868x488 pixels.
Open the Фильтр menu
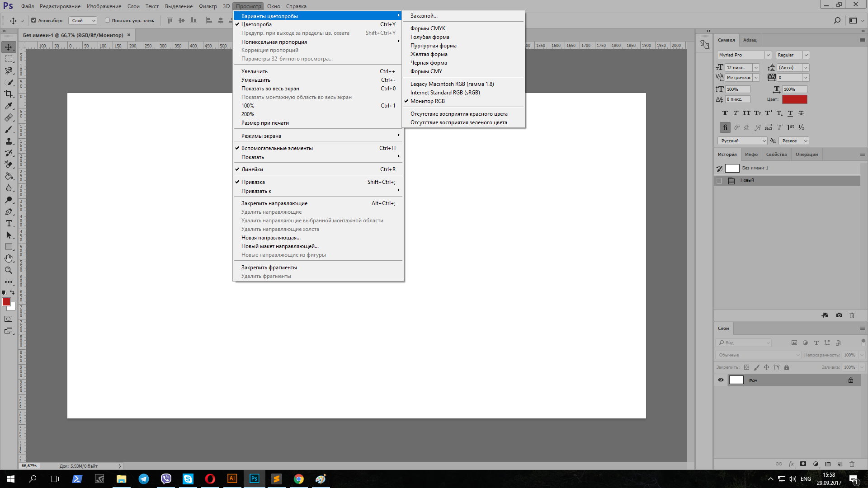pyautogui.click(x=208, y=6)
